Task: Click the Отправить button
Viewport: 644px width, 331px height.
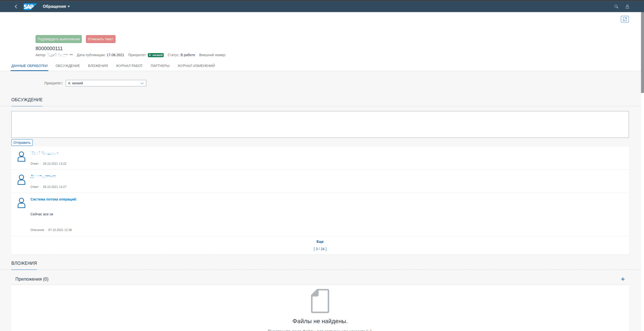Action: (x=22, y=143)
